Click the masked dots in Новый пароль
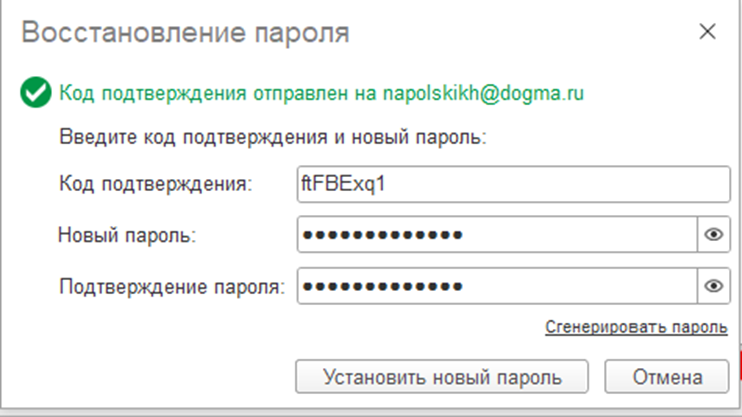This screenshot has height=417, width=742. click(382, 235)
